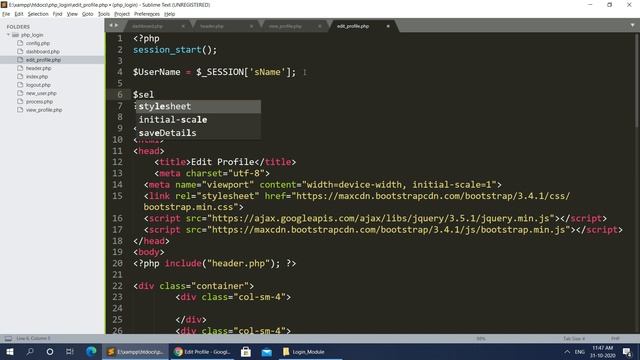Open the Selection menu

[38, 14]
